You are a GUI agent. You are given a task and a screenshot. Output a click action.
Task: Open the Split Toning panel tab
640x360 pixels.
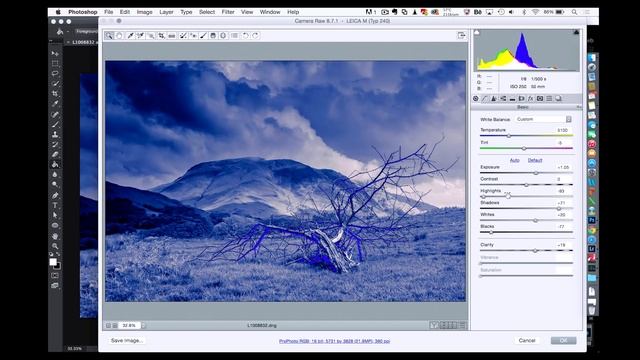512,99
